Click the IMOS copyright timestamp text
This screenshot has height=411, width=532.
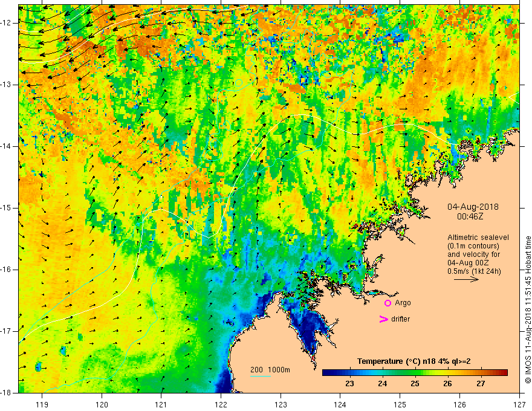(x=528, y=309)
